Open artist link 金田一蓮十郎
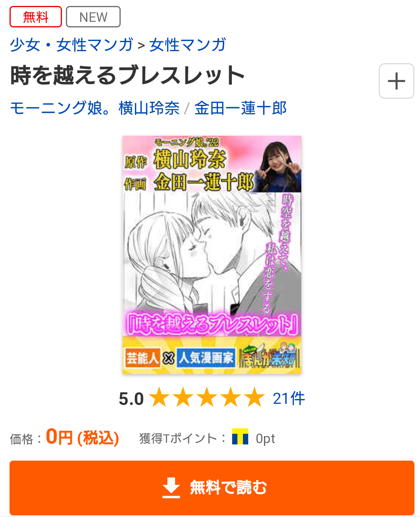The width and height of the screenshot is (420, 517). point(241,108)
